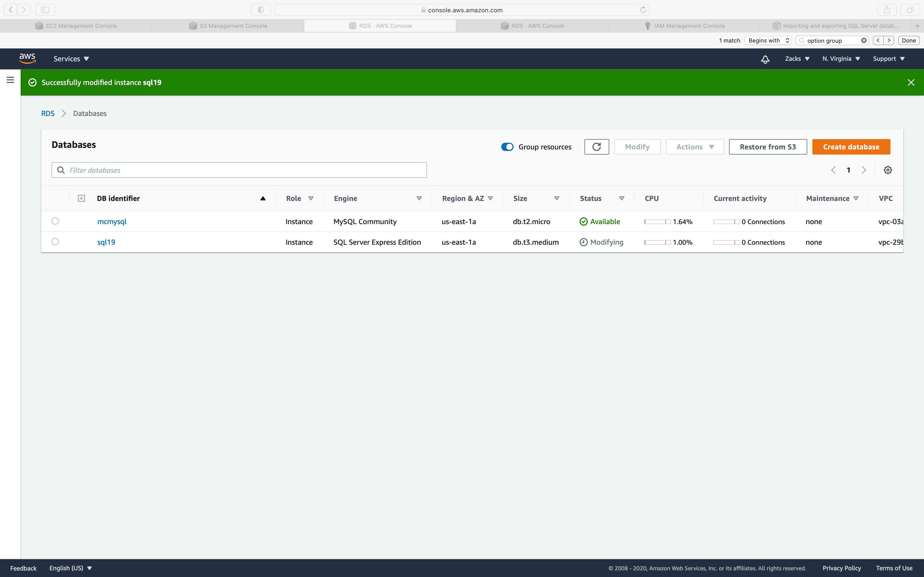Open the sql19 database link

pos(106,242)
